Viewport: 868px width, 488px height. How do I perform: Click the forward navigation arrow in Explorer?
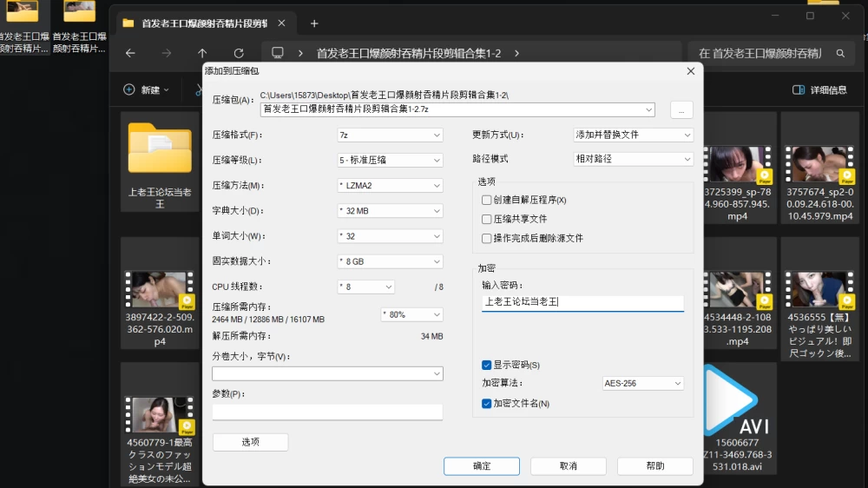click(x=166, y=53)
